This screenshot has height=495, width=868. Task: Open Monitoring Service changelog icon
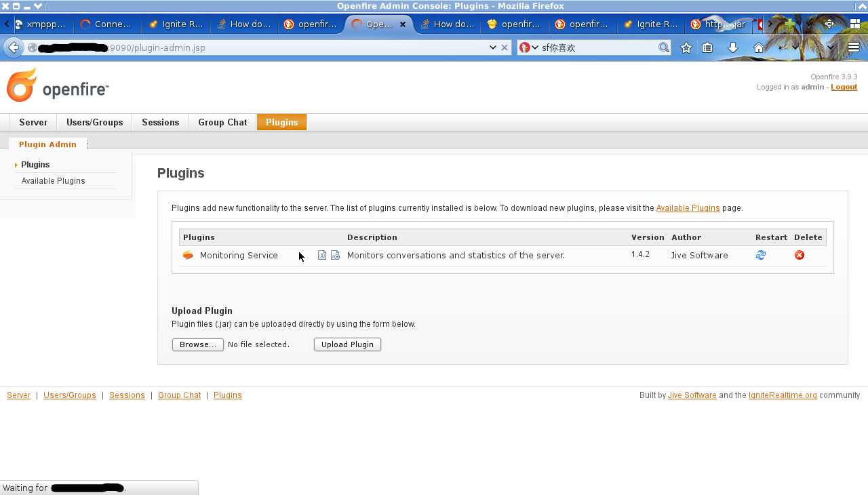(x=335, y=256)
